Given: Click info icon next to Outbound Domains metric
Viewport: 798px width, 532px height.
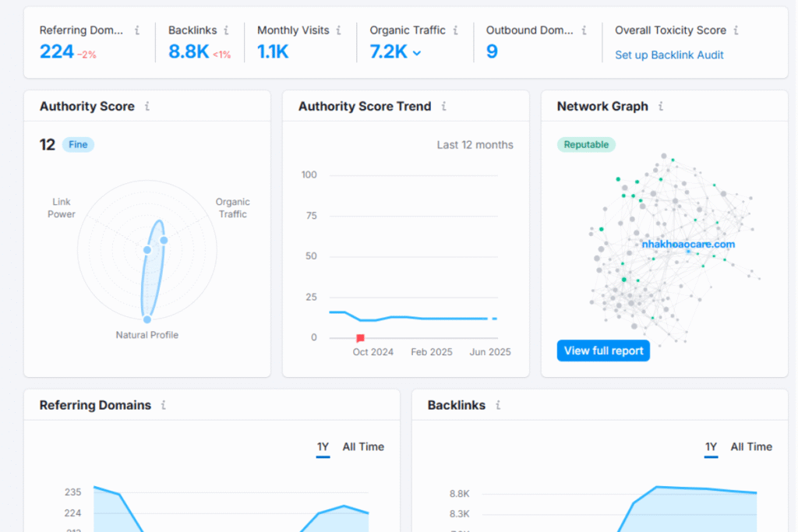Looking at the screenshot, I should [x=583, y=30].
